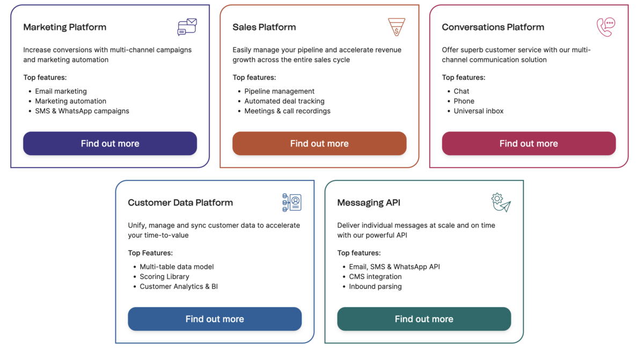Select the Sales Platform title
The width and height of the screenshot is (644, 350).
pos(264,27)
